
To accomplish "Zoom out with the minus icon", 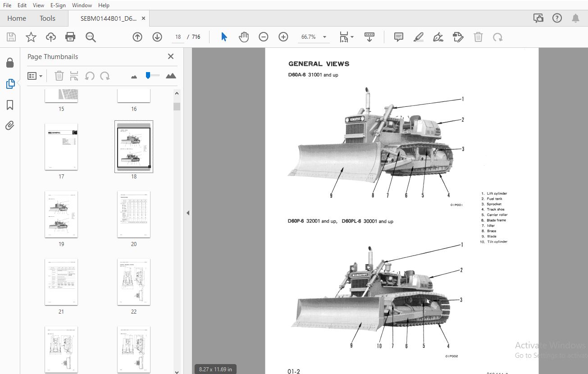I will click(x=264, y=37).
